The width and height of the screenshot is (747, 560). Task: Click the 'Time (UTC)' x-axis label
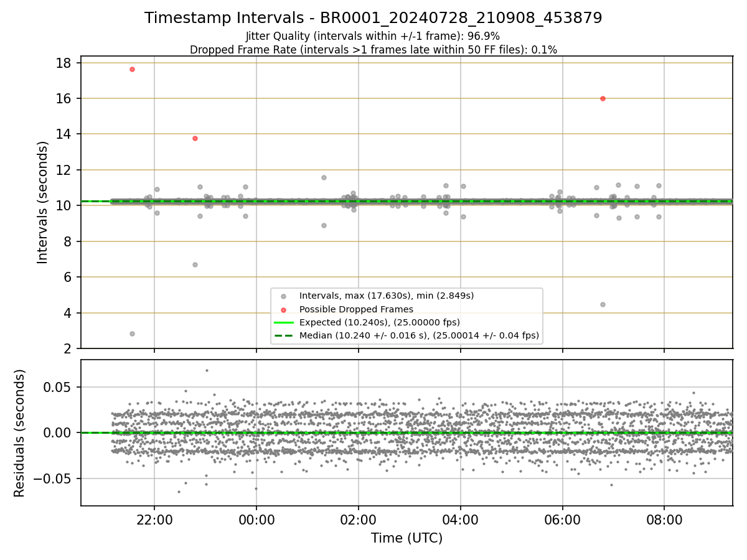coord(406,538)
